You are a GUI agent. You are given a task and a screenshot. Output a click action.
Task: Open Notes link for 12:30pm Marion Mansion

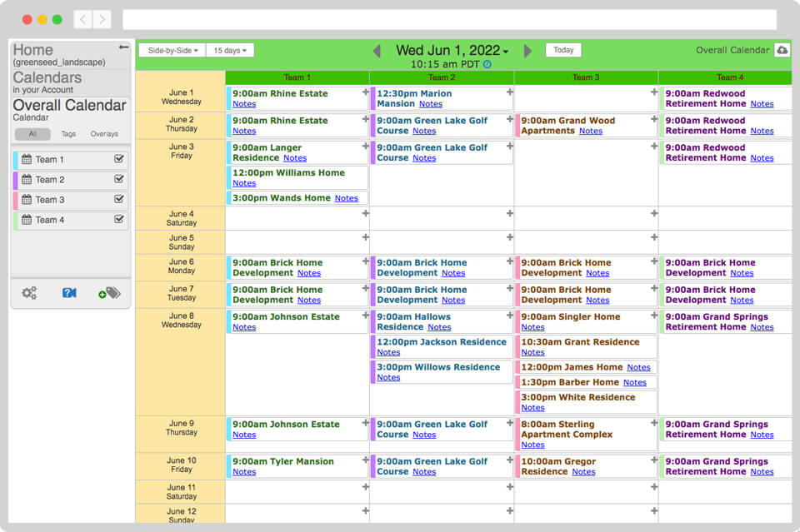(430, 104)
